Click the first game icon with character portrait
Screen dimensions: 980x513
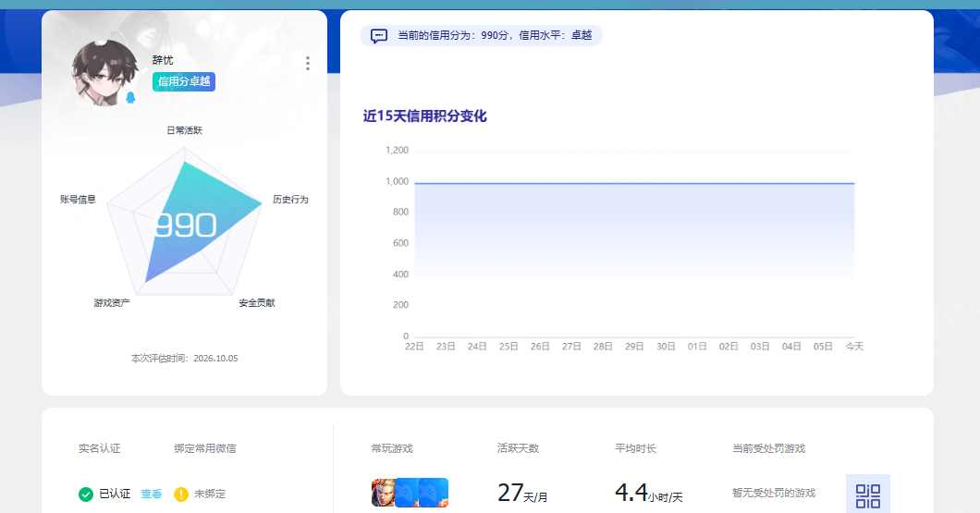(x=383, y=493)
